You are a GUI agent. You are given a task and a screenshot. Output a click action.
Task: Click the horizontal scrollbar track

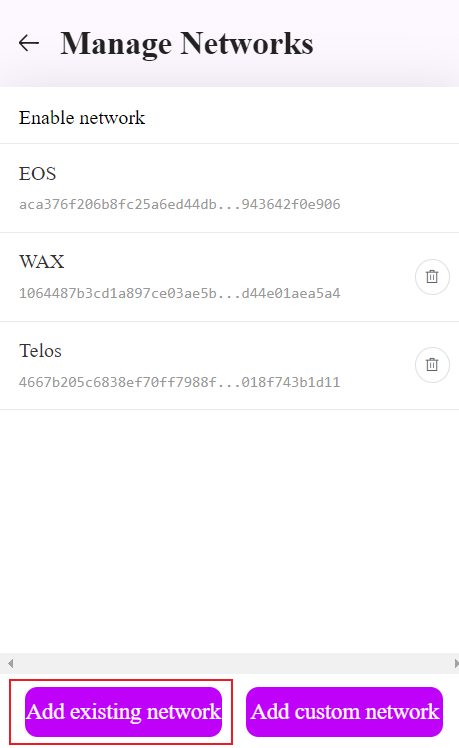pyautogui.click(x=232, y=663)
